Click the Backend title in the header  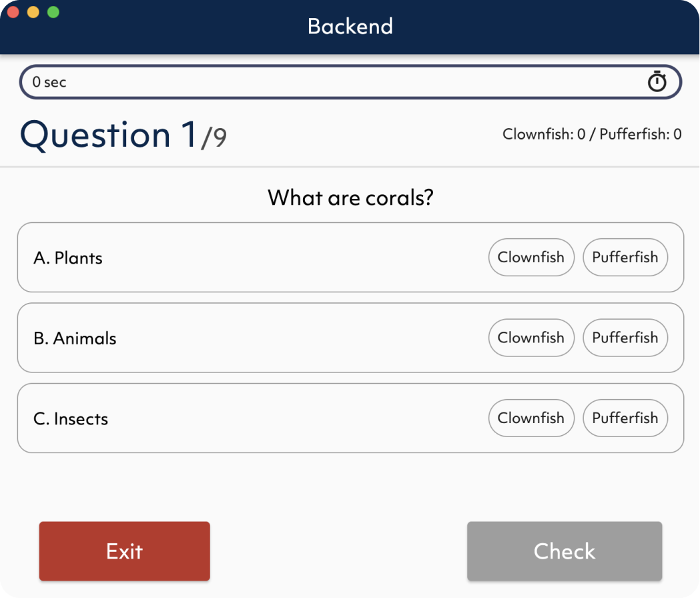click(350, 26)
